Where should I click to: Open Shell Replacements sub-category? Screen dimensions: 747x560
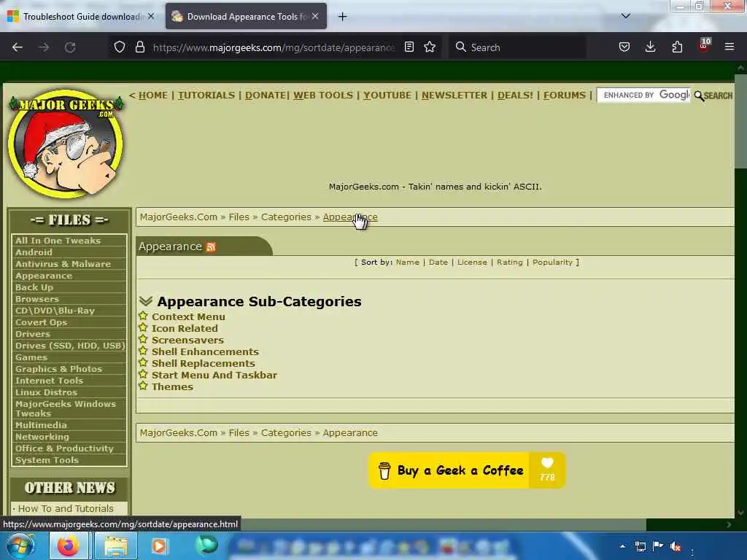[203, 363]
